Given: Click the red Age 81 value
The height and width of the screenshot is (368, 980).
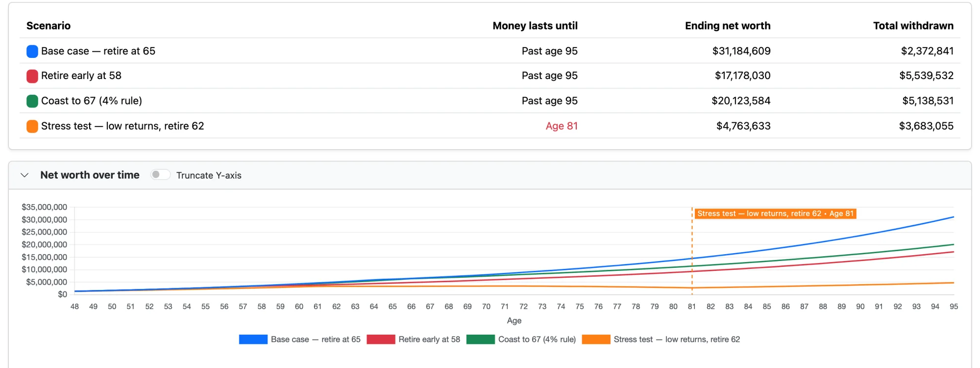Looking at the screenshot, I should tap(562, 126).
